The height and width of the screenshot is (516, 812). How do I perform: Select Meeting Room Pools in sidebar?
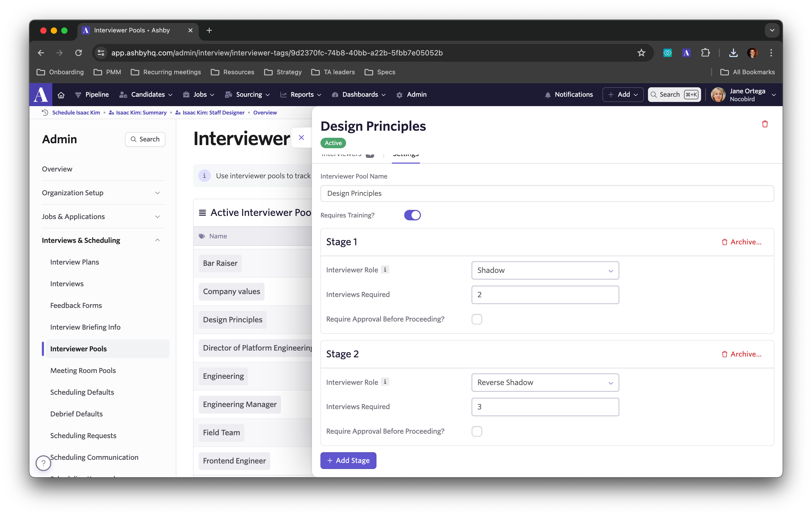pyautogui.click(x=83, y=370)
